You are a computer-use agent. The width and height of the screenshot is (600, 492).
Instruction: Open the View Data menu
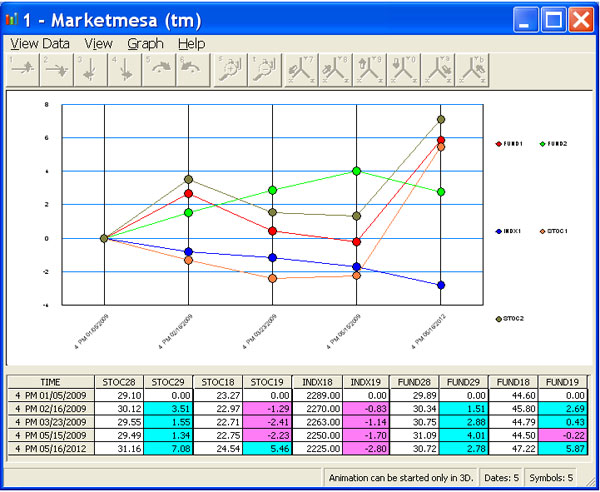pyautogui.click(x=40, y=44)
